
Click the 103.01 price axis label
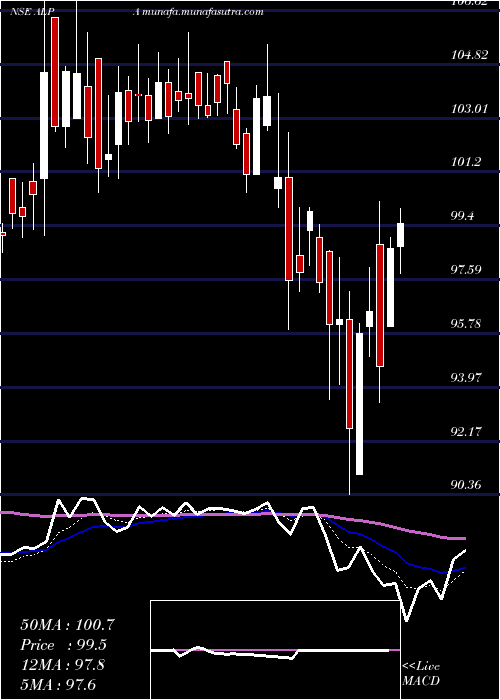tap(469, 108)
